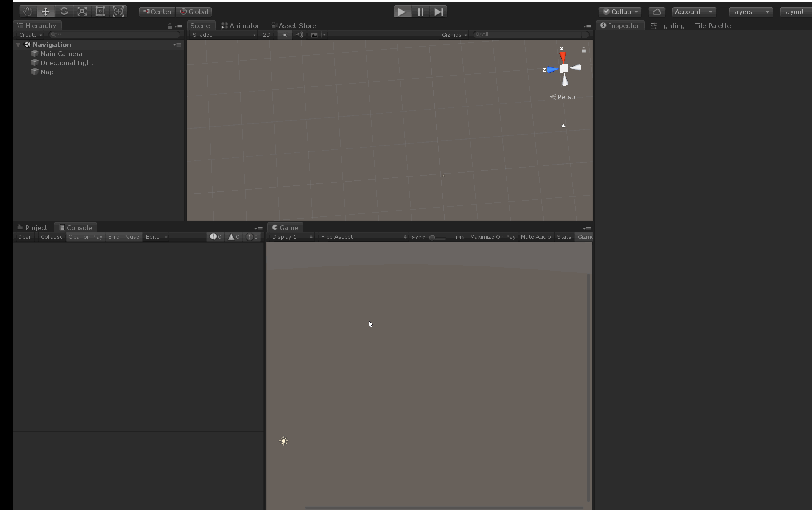This screenshot has width=812, height=510.
Task: Select the Rotate tool
Action: pyautogui.click(x=64, y=12)
